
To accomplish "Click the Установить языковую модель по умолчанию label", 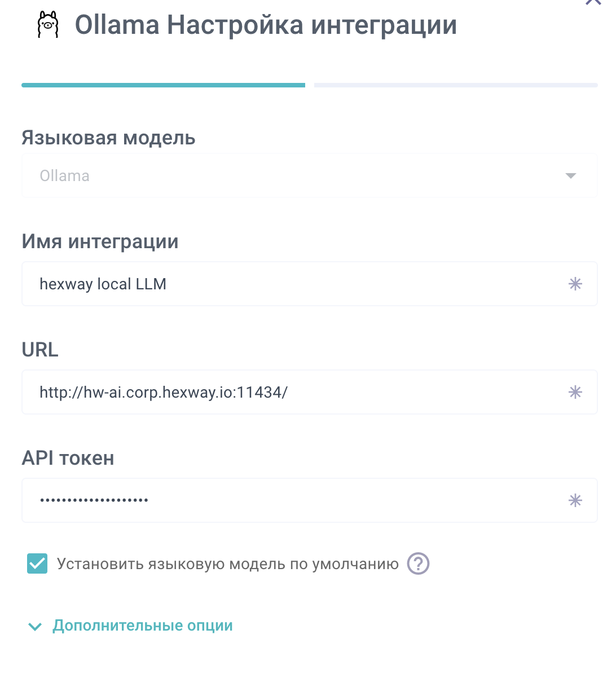I will (x=228, y=564).
